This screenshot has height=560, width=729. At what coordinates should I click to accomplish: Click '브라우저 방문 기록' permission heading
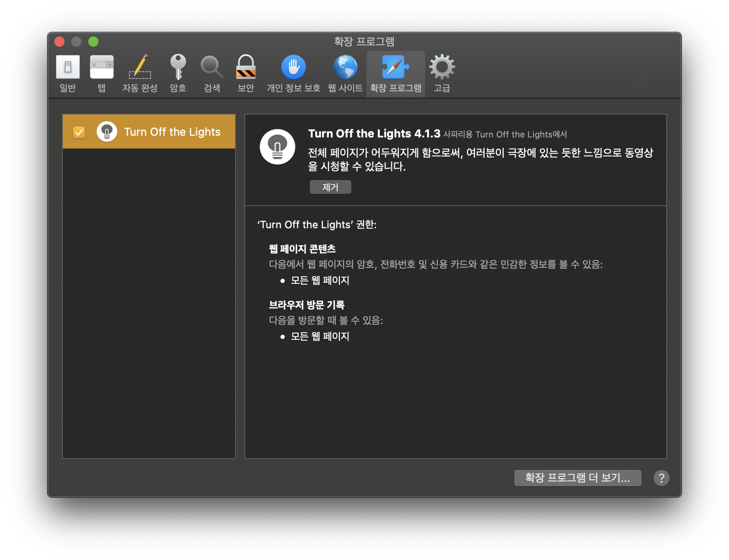(307, 305)
